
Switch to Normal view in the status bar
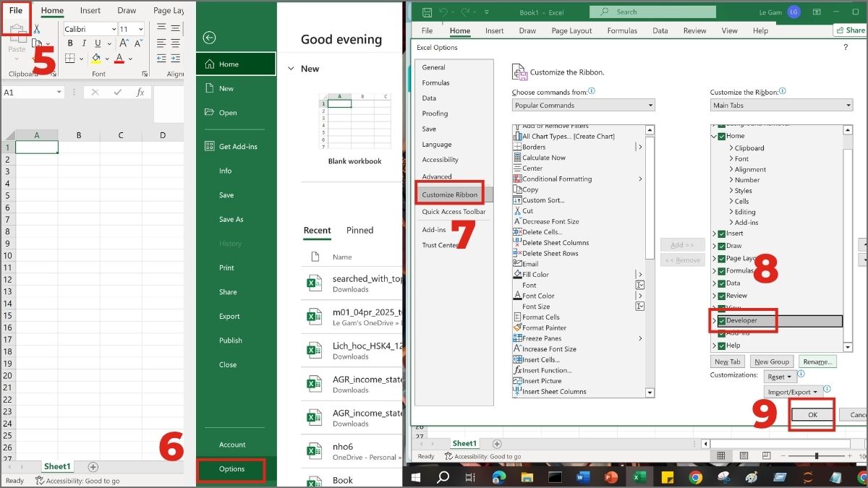click(720, 455)
